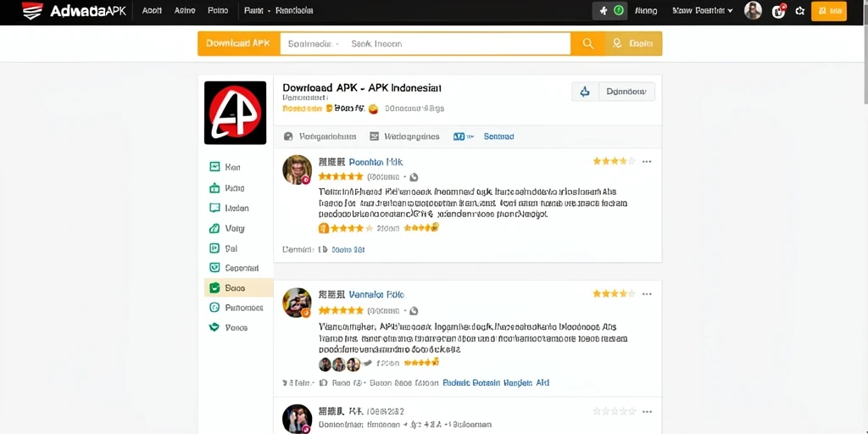
Task: Click the copy icon in the first review footer
Action: (x=324, y=250)
